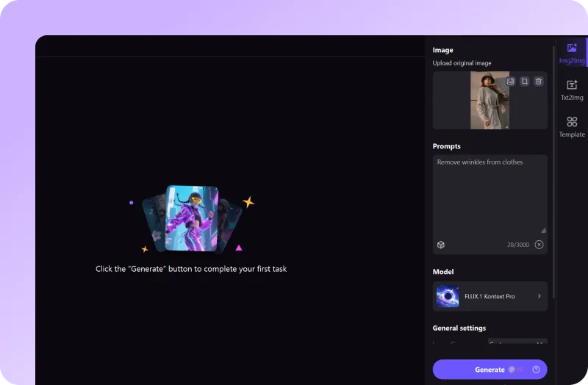
Task: Click the "Upload original image" label
Action: (462, 63)
